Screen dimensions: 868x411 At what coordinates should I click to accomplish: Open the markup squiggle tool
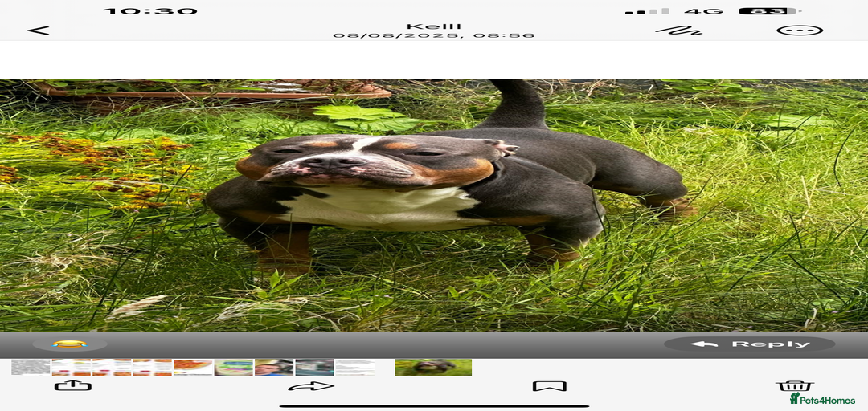click(678, 31)
